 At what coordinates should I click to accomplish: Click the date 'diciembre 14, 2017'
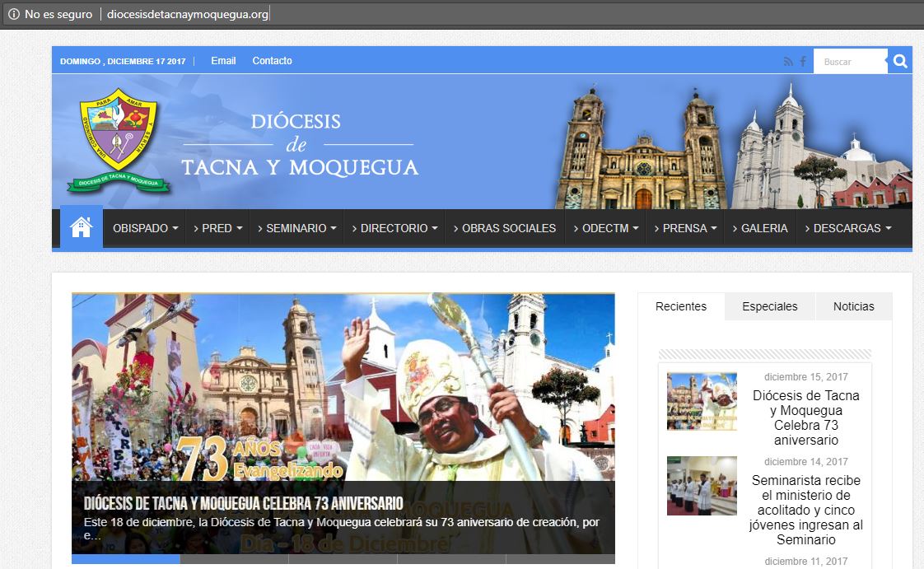tap(806, 462)
